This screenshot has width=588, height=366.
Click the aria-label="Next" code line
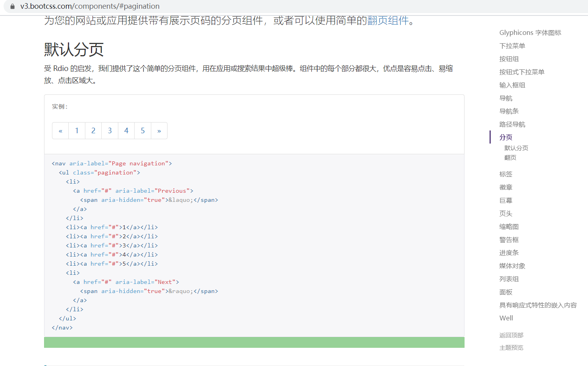[x=126, y=282]
